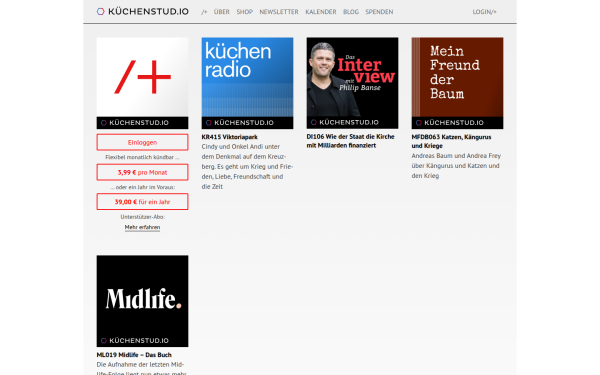600x375 pixels.
Task: Open MFDB063 Katzen, Kängurus und Kriege title
Action: (452, 141)
